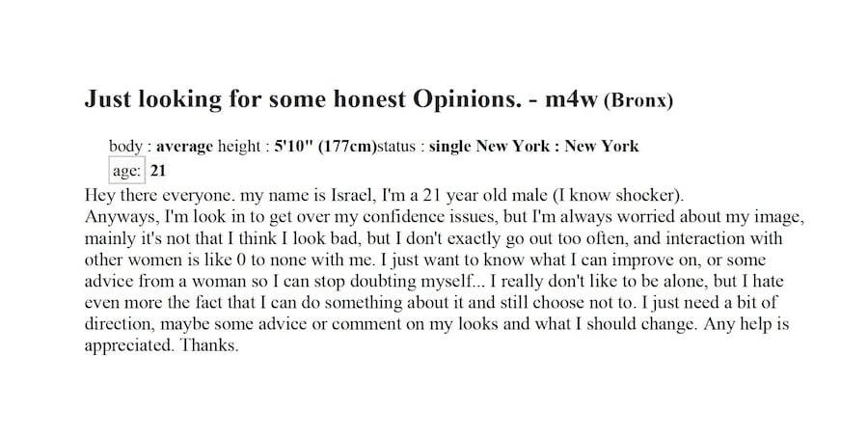Click the name 'Israel' in the post
The height and width of the screenshot is (438, 868).
point(327,195)
